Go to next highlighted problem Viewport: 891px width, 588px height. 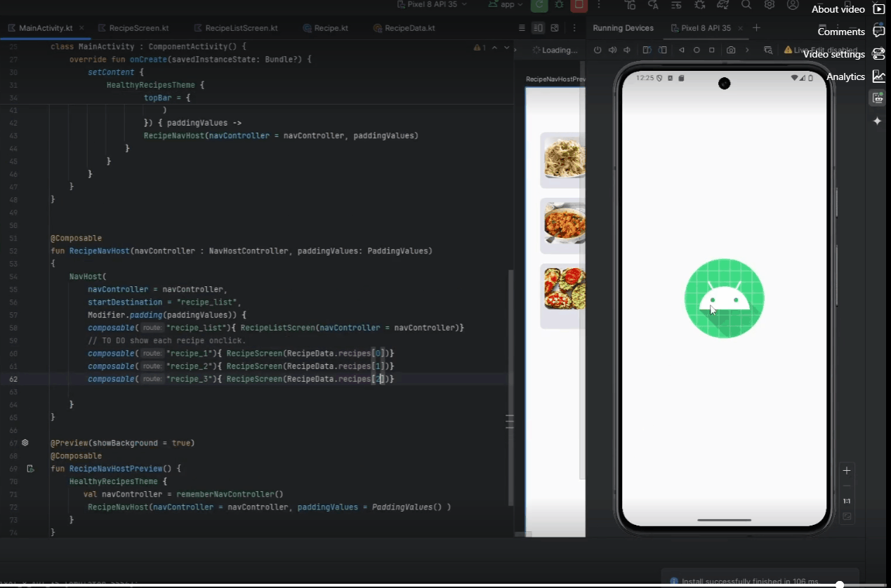click(507, 48)
